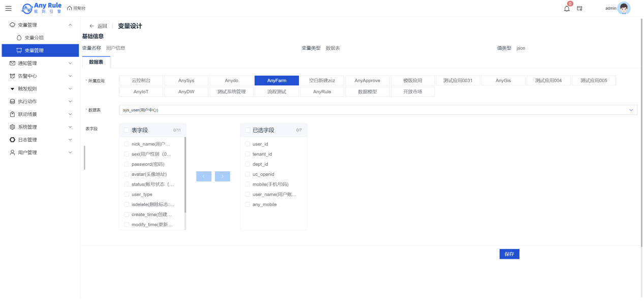This screenshot has width=644, height=302.
Task: Click the 表字段 list scrollbar
Action: point(185,173)
